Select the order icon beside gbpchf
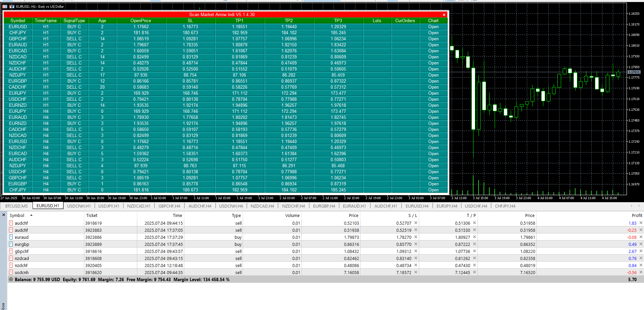The height and width of the screenshot is (310, 644). pos(11,251)
